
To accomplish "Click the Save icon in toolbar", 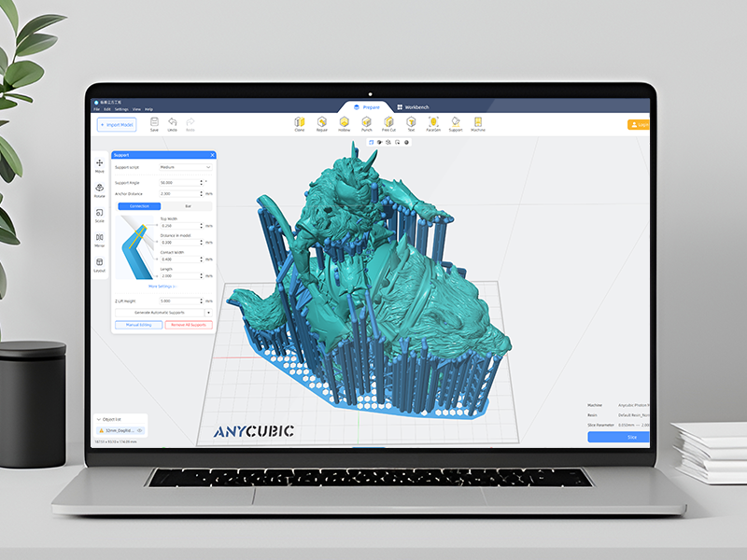I will coord(154,123).
